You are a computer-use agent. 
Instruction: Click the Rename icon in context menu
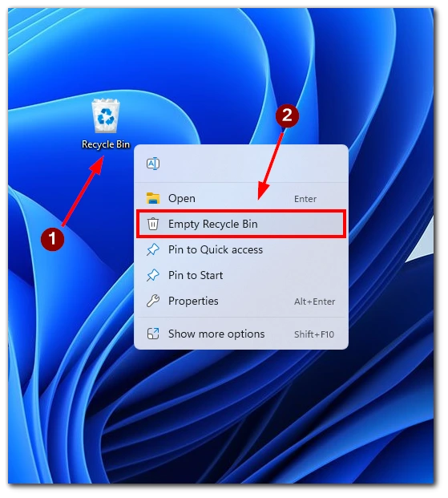point(153,164)
